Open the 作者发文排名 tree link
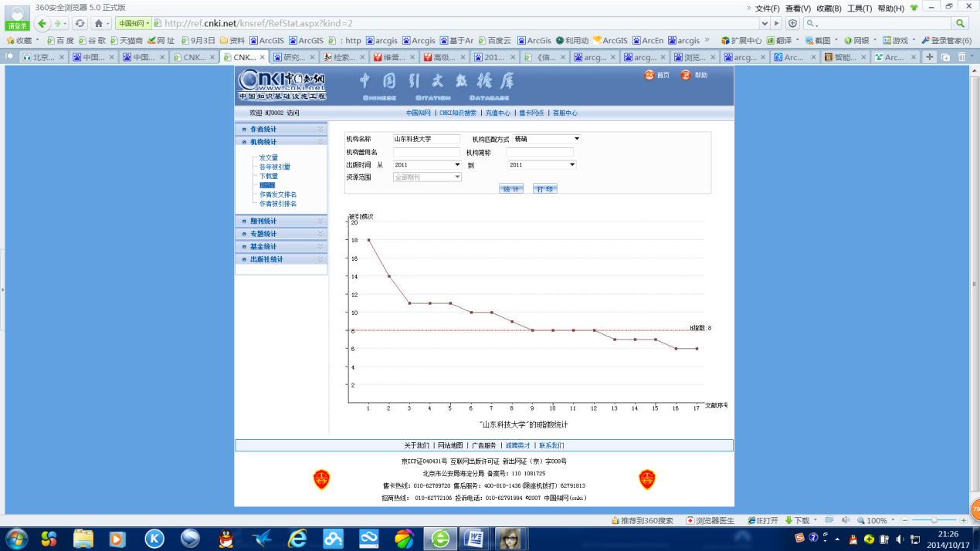The height and width of the screenshot is (551, 980). [278, 194]
